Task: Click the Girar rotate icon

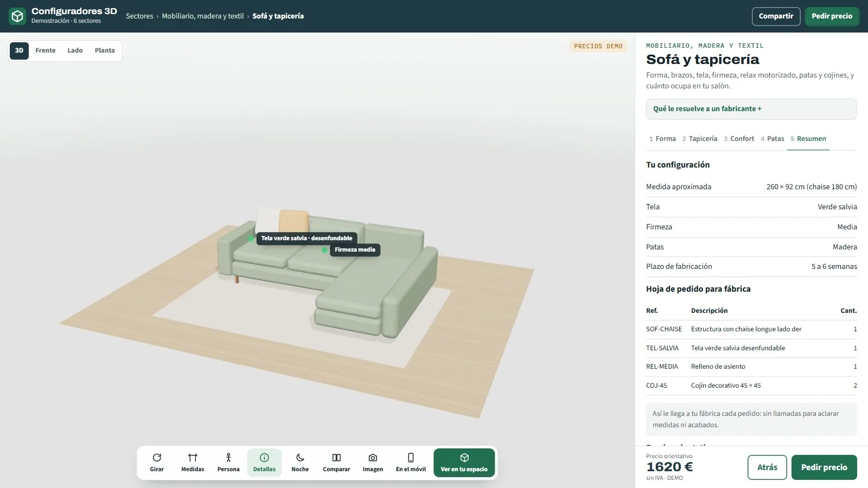Action: (x=157, y=463)
